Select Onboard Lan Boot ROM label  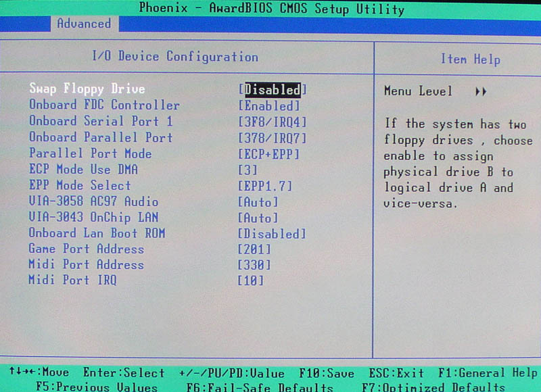(x=97, y=233)
